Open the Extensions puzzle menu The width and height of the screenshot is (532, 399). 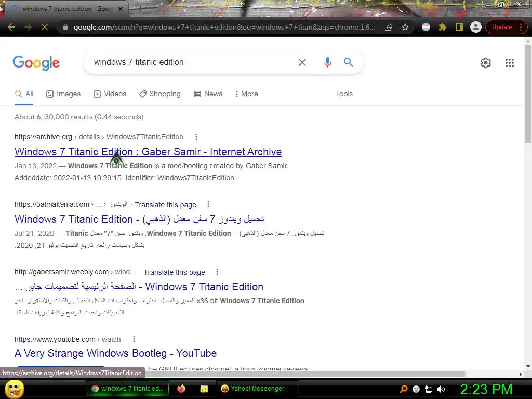tap(443, 27)
